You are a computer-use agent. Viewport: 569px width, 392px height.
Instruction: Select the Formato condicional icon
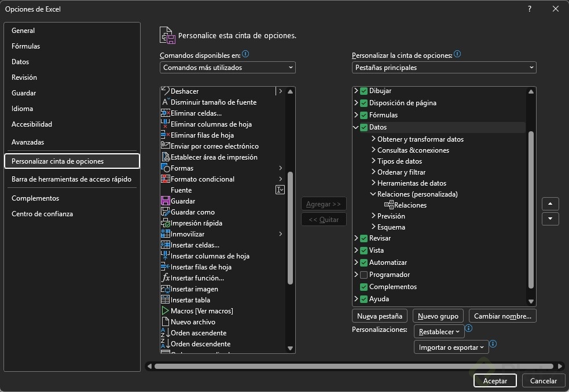pyautogui.click(x=166, y=179)
